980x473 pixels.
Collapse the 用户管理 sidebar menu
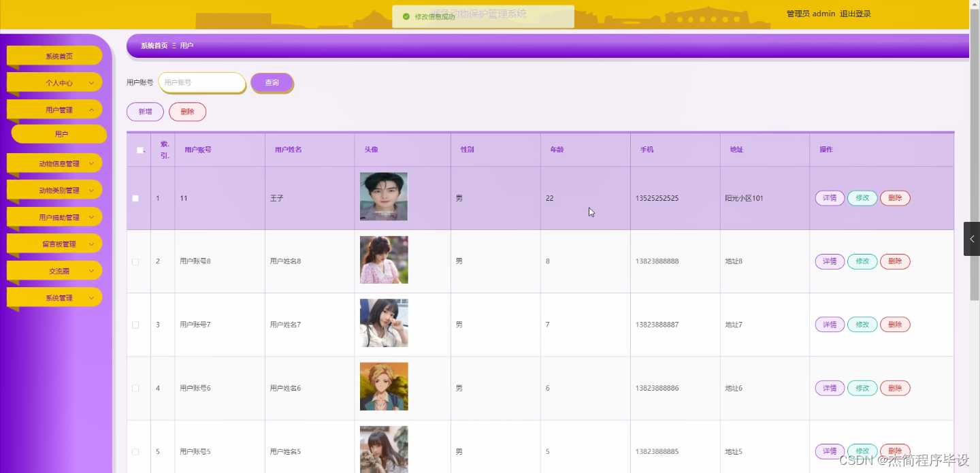click(54, 110)
